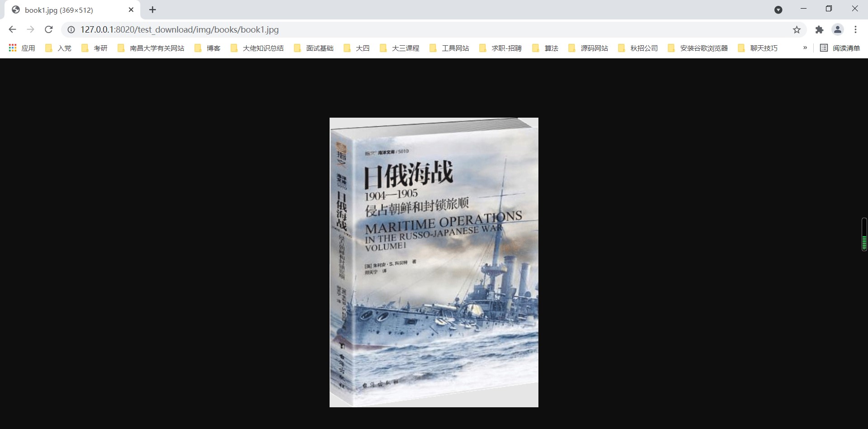Viewport: 868px width, 429px height.
Task: Open the 大三课程 bookmark folder
Action: click(x=400, y=48)
